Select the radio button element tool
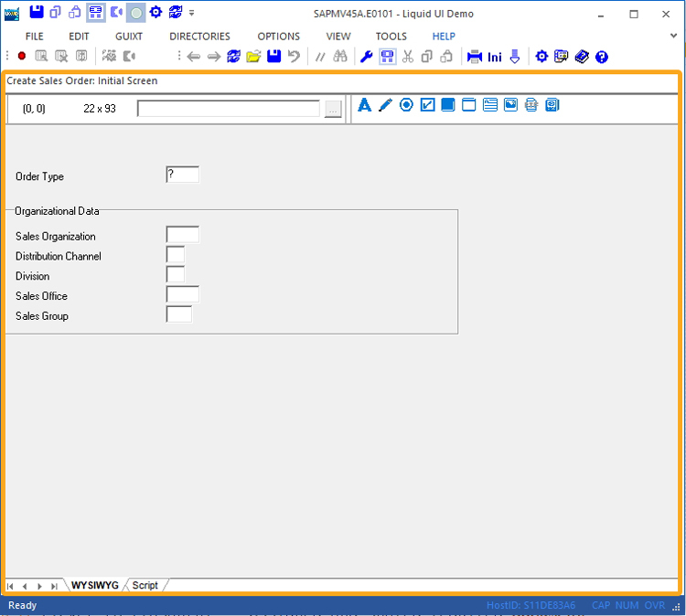The width and height of the screenshot is (686, 616). 406,105
